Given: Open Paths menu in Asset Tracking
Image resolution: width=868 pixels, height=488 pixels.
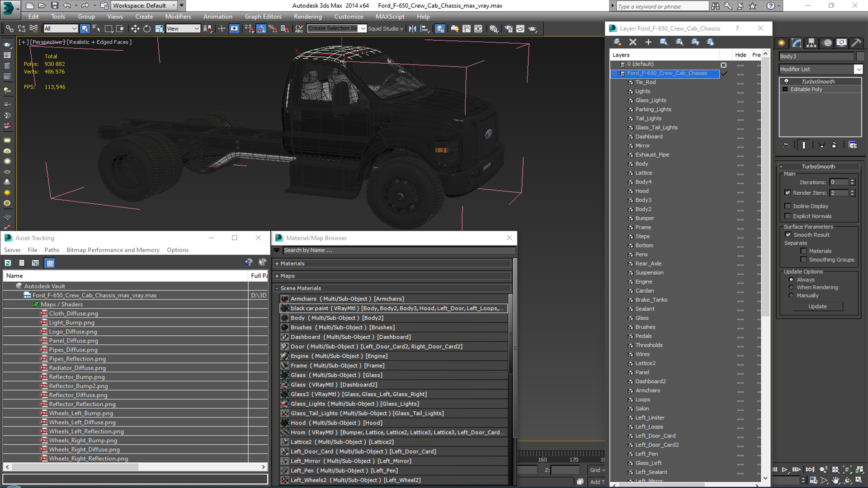Looking at the screenshot, I should pyautogui.click(x=52, y=250).
